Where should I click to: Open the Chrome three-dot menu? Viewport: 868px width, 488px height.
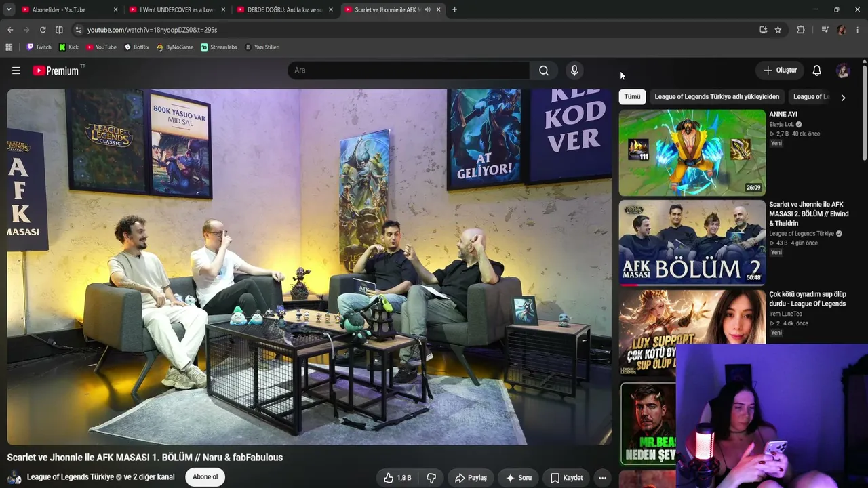858,30
